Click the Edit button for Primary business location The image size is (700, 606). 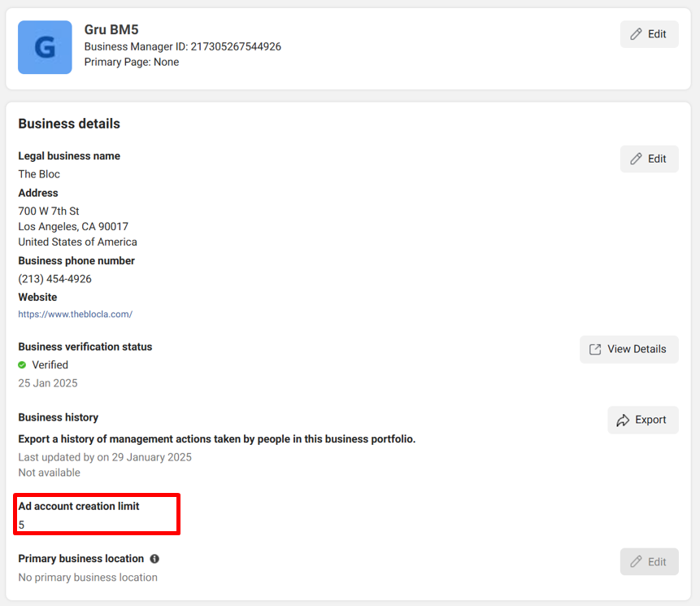649,562
